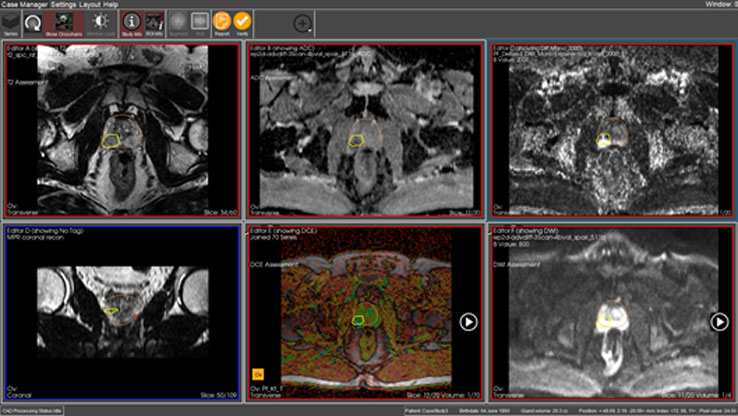The height and width of the screenshot is (416, 738).
Task: Click the orange Verify checkmark
Action: coord(242,24)
